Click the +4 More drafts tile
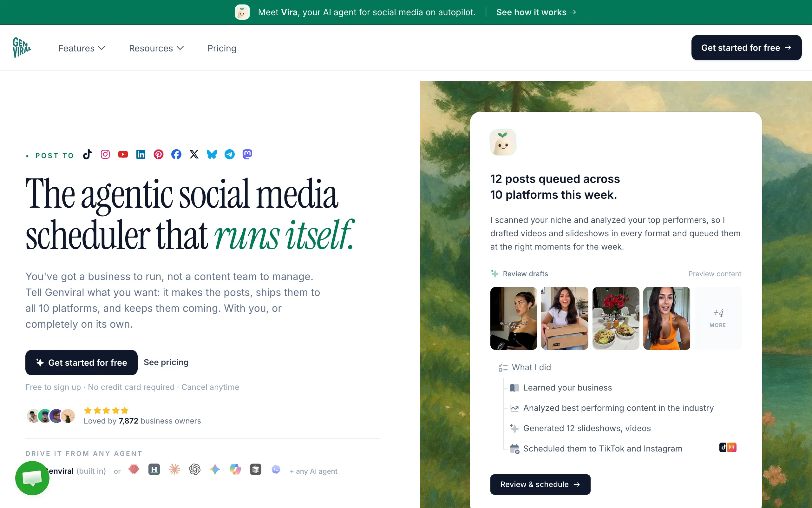This screenshot has height=508, width=812. 718,318
